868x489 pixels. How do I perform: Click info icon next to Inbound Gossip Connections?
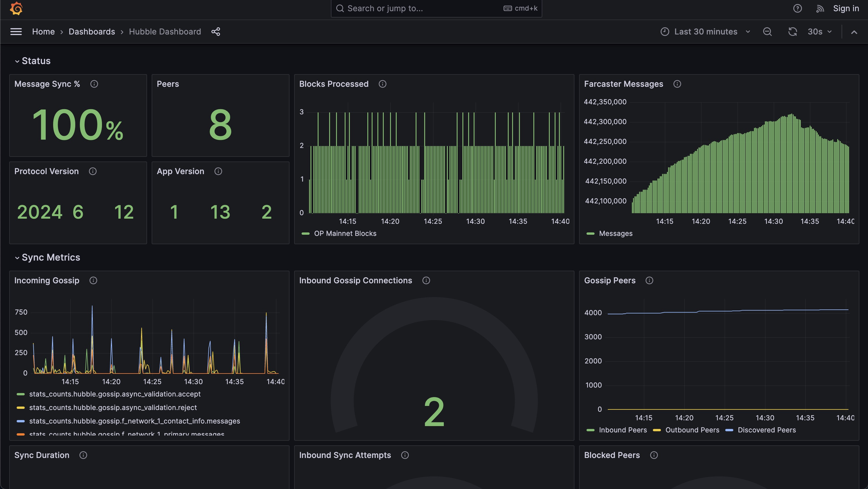426,280
